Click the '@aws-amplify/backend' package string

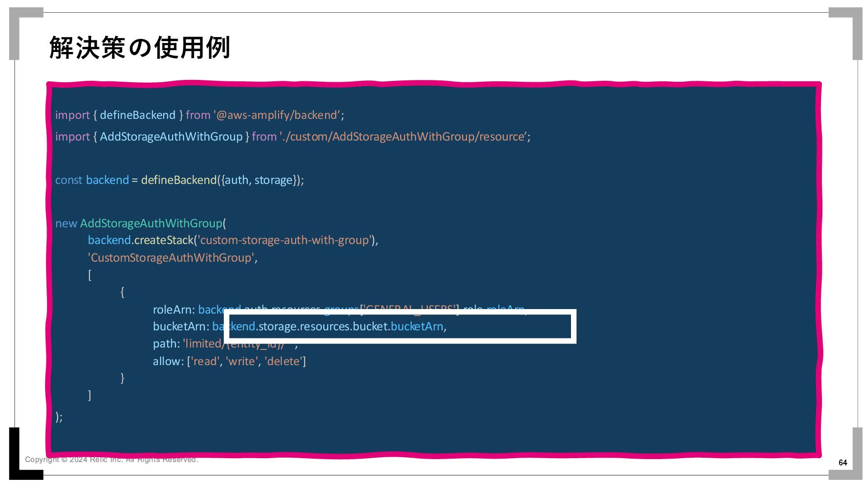click(x=278, y=115)
